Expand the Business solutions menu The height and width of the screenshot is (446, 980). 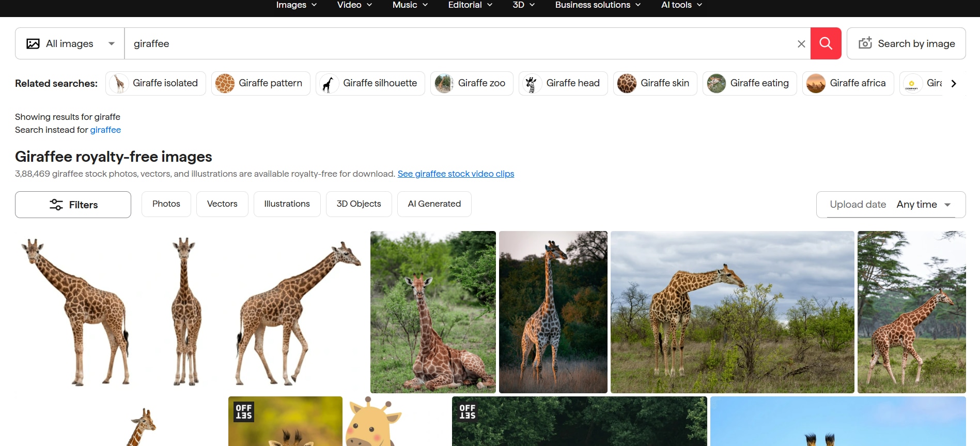598,5
